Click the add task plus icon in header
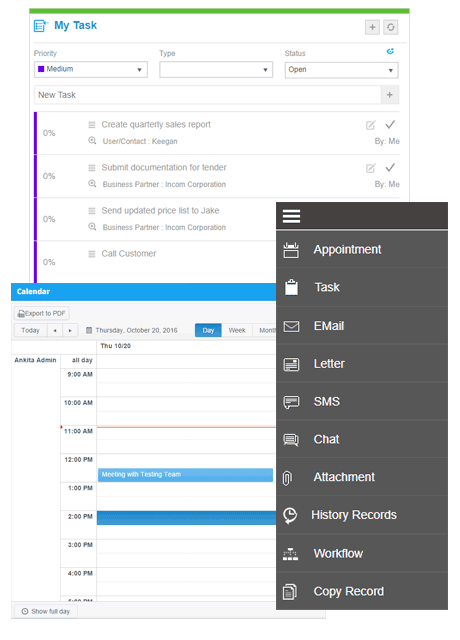The image size is (460, 640). [372, 27]
